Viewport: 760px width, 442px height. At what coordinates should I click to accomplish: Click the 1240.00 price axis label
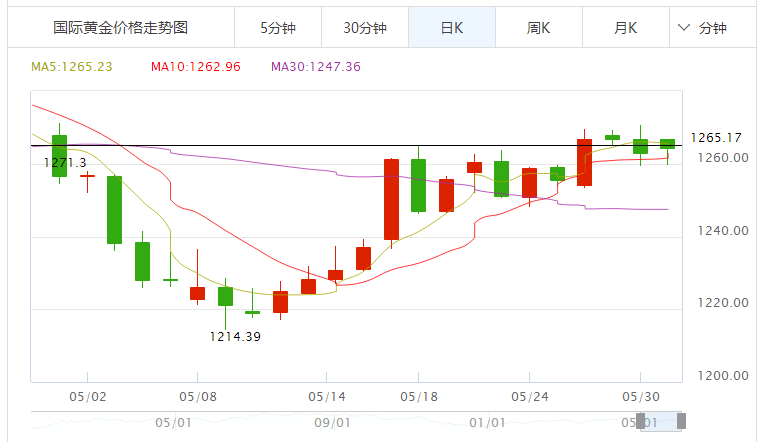click(723, 231)
